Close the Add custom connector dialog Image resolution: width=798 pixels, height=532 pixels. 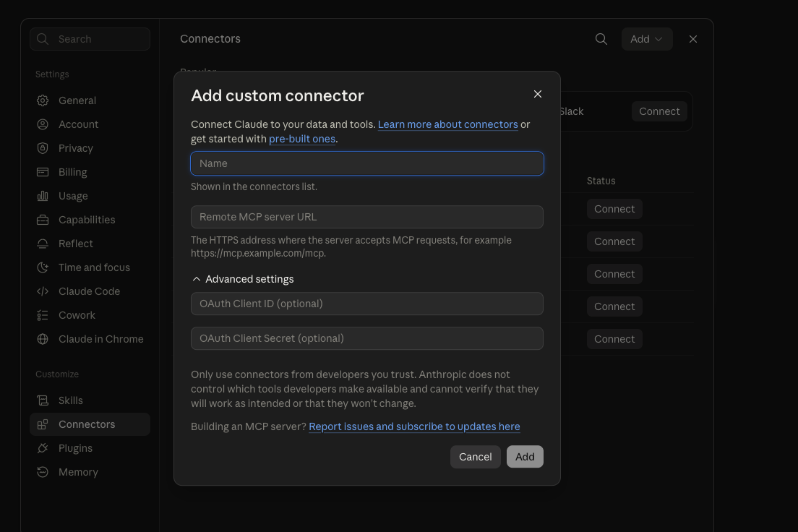click(x=538, y=94)
